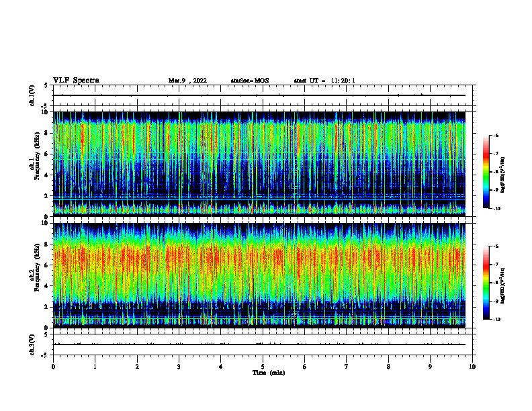Click the "2" kHz tick on ch.1 frequency axis
The width and height of the screenshot is (532, 411).
coord(47,195)
